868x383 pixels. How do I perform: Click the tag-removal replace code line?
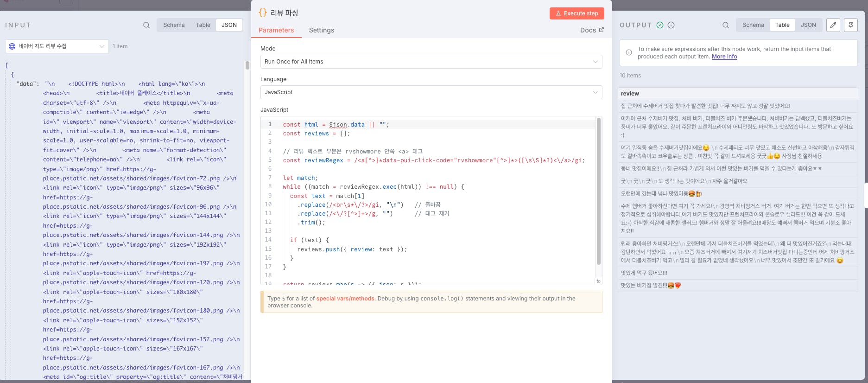point(373,214)
